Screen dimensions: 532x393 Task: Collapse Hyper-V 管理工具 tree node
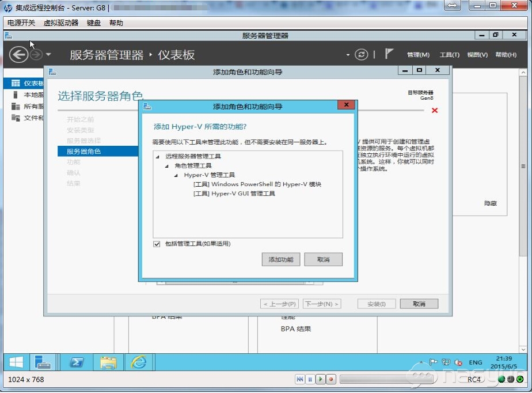[176, 175]
